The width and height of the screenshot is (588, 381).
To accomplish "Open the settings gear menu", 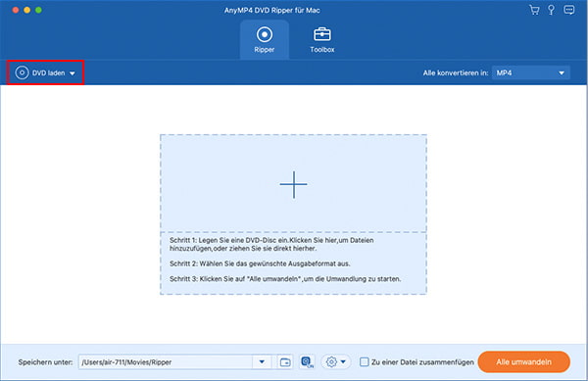I will [x=335, y=361].
